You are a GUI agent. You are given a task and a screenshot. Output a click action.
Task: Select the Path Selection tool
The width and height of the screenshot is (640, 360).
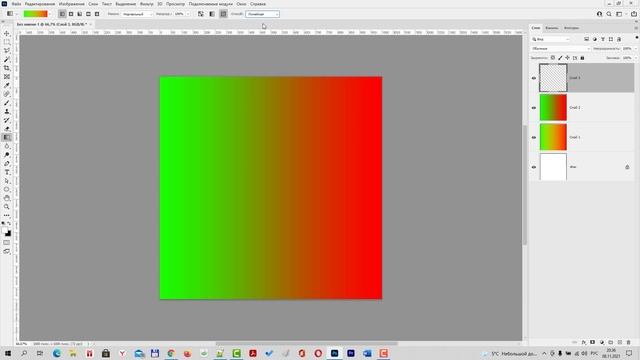coord(7,181)
